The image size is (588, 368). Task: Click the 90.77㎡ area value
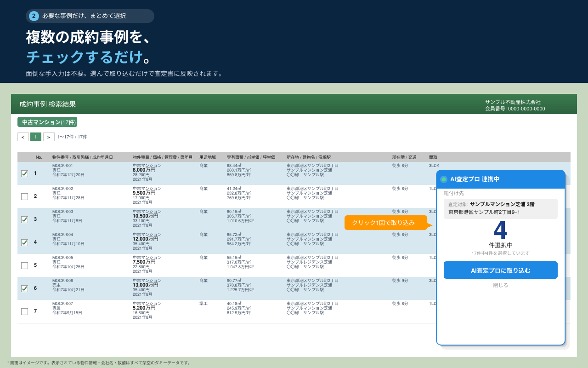click(234, 281)
